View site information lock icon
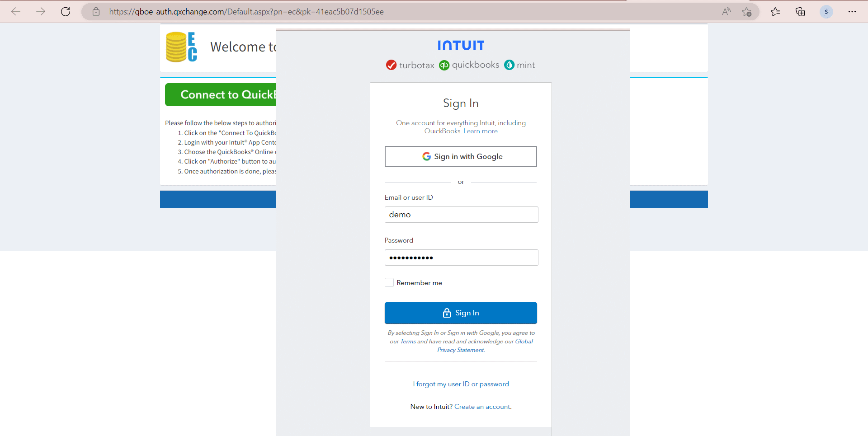 (96, 12)
